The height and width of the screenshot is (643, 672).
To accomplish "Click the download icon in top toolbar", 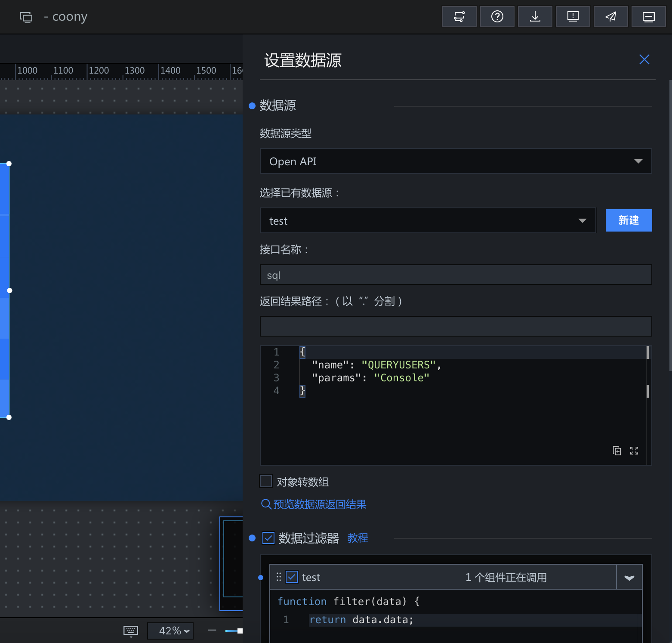I will click(535, 17).
